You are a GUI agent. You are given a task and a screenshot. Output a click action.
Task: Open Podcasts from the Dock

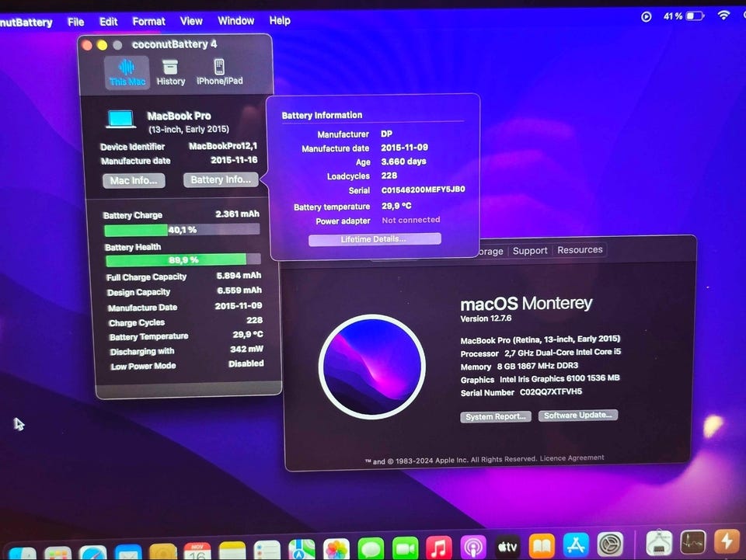point(473,547)
